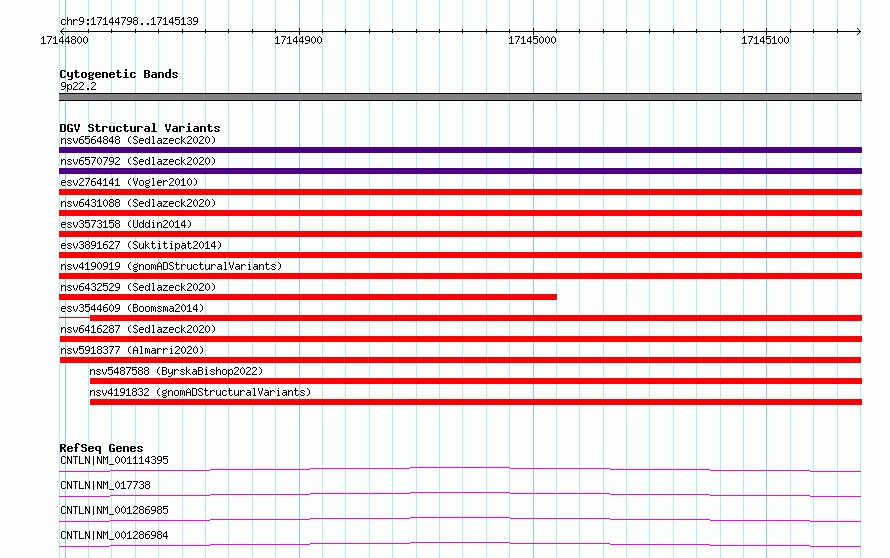The image size is (890, 558).
Task: Click the purple bar under nsv6570792
Action: point(460,171)
